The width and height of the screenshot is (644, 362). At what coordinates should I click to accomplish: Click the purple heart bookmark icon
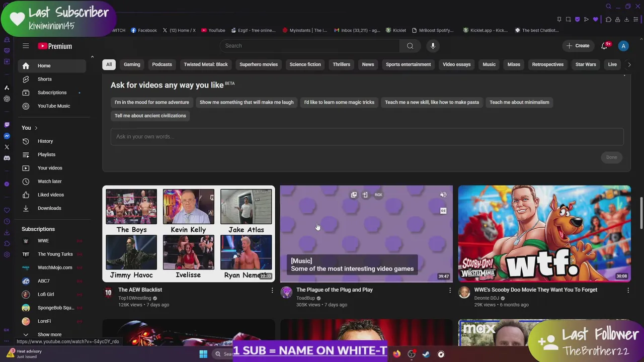[x=596, y=19]
